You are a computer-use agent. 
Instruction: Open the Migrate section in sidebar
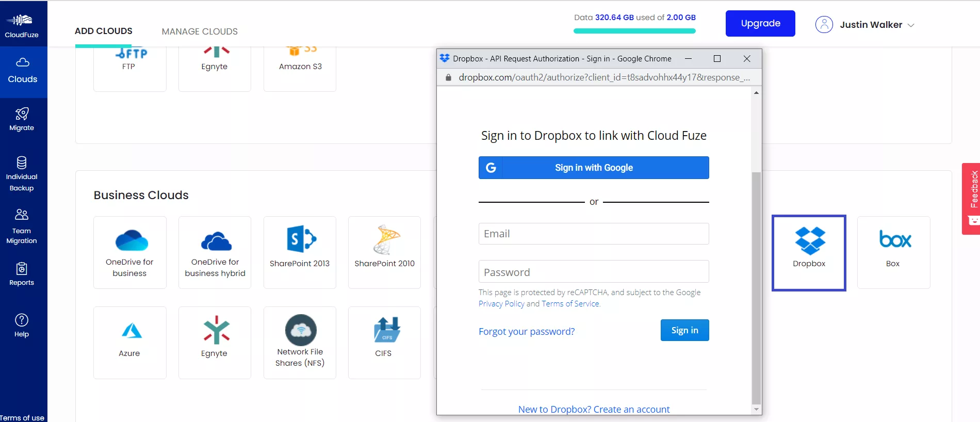coord(22,119)
